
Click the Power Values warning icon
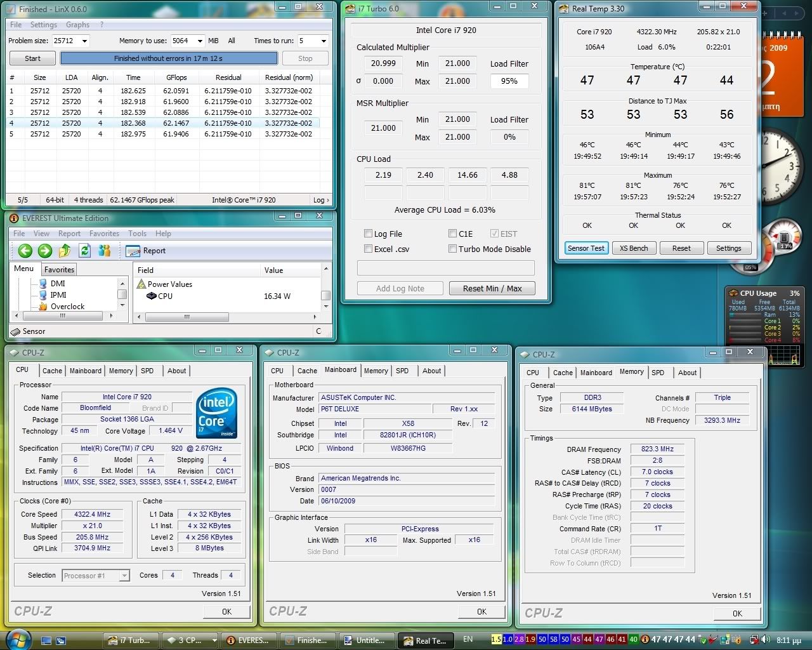pyautogui.click(x=142, y=284)
